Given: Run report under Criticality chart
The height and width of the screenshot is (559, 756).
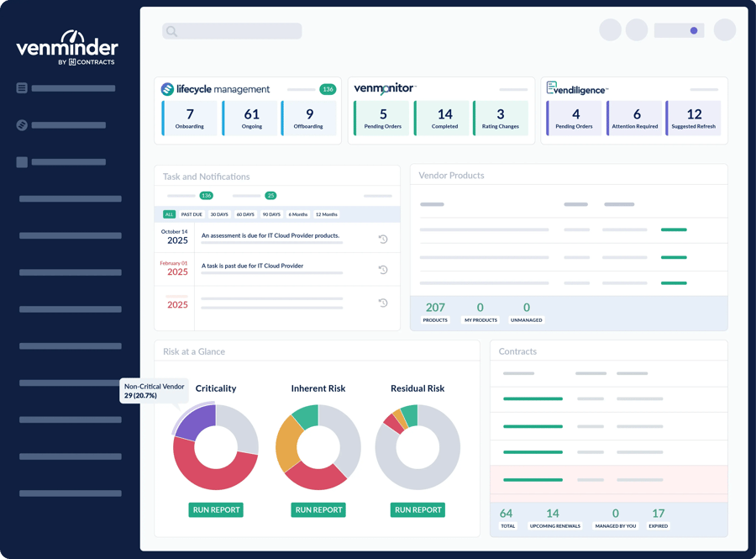Looking at the screenshot, I should [216, 509].
